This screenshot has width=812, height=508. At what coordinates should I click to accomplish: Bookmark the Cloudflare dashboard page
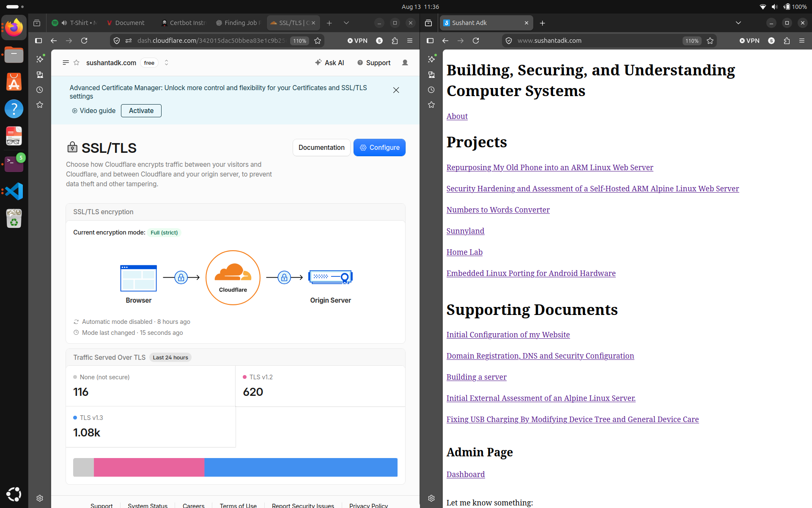point(318,41)
